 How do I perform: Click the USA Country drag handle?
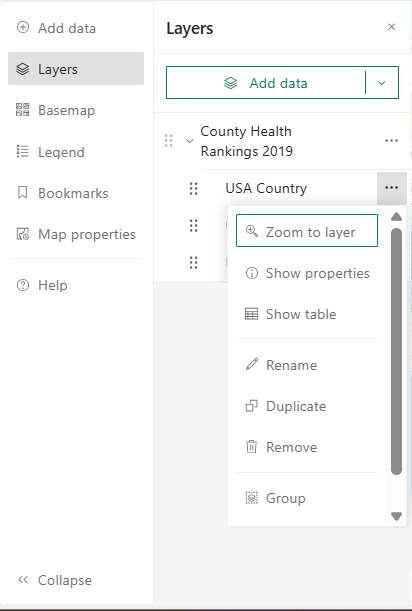tap(193, 189)
